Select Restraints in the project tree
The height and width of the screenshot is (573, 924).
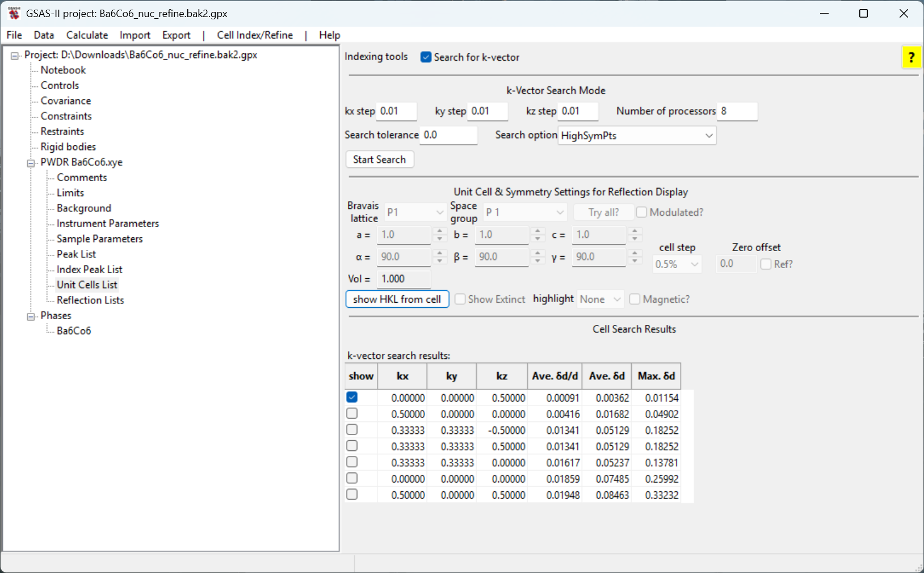coord(62,132)
